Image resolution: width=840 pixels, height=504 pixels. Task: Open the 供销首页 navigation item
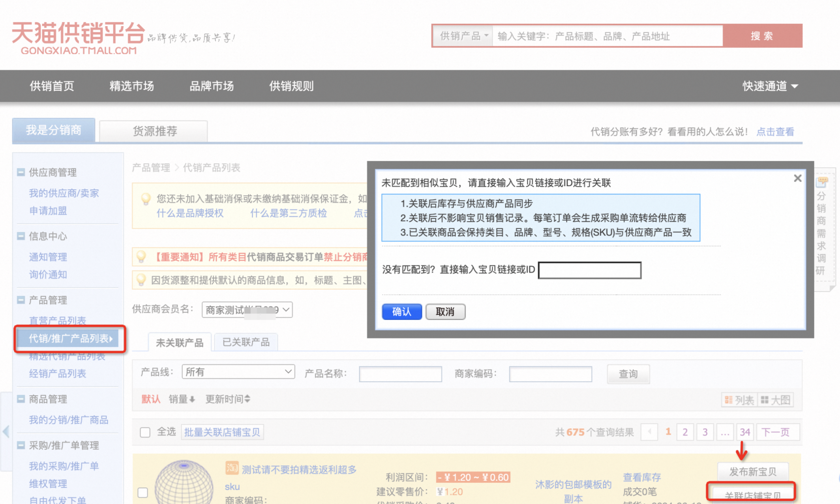pyautogui.click(x=52, y=86)
